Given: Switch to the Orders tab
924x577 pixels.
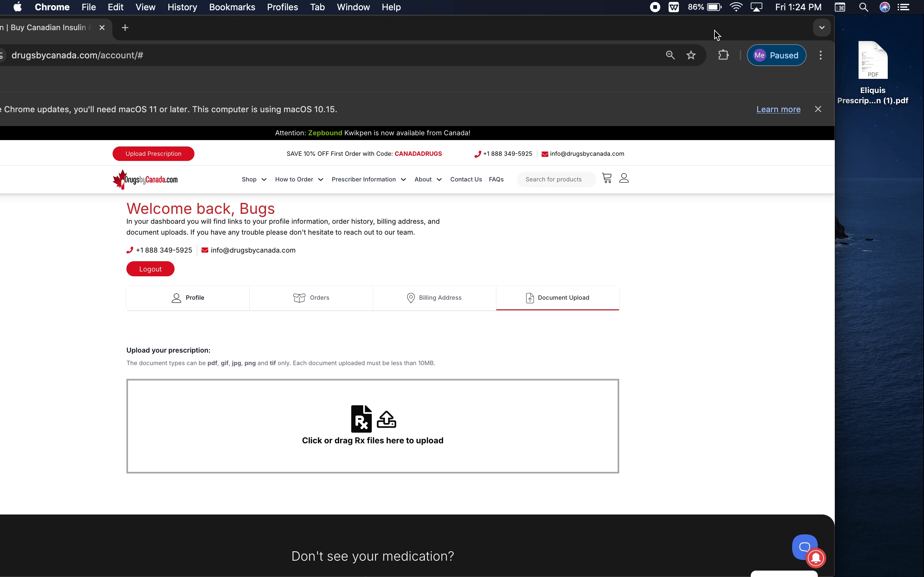Looking at the screenshot, I should pos(311,298).
